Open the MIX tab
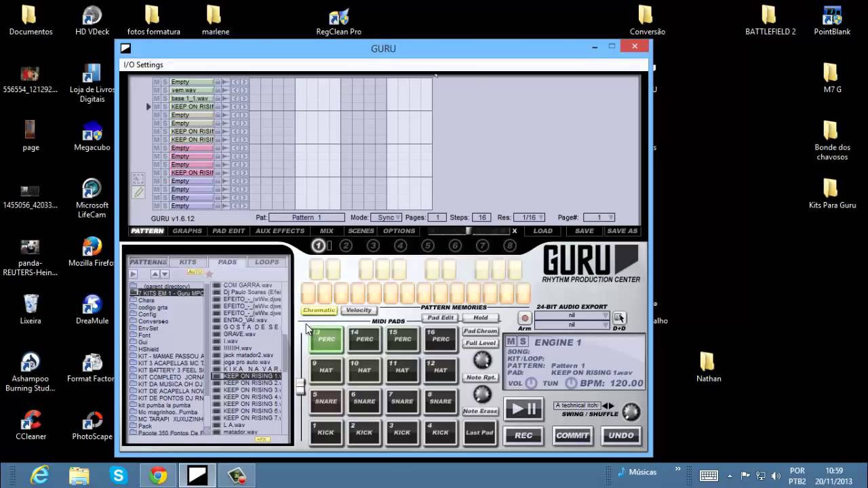 point(327,231)
